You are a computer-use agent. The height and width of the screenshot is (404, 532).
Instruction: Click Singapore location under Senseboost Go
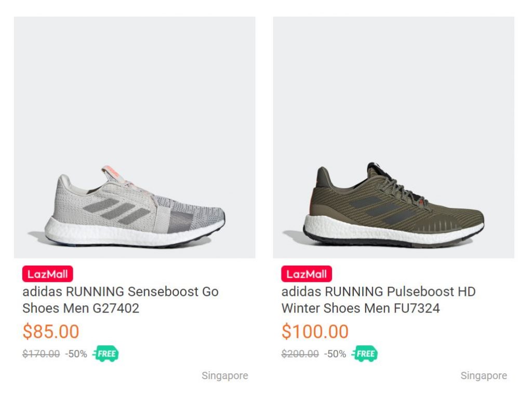pos(225,375)
